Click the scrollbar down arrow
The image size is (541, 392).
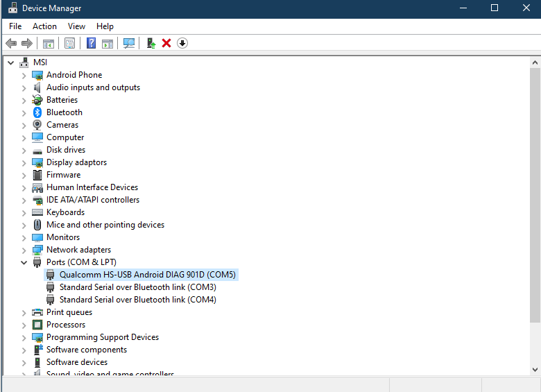[535, 370]
